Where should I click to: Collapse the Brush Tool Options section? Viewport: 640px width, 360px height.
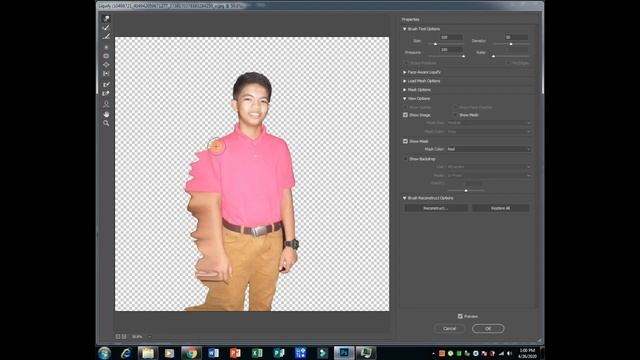click(x=404, y=29)
